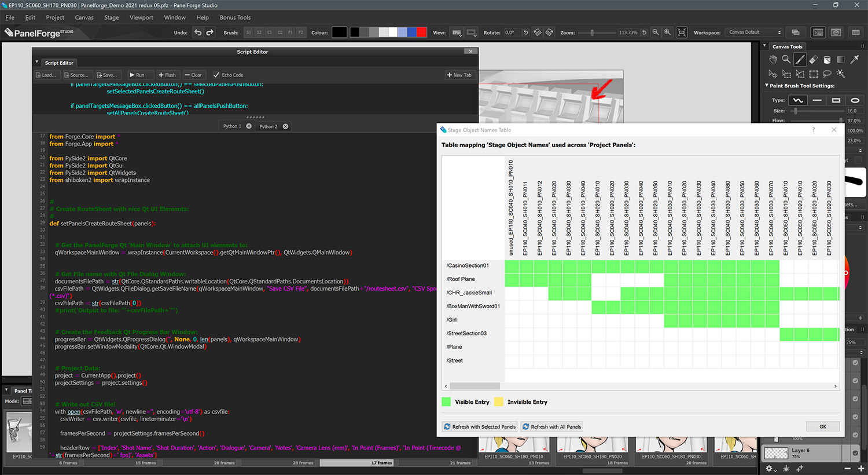Select the Eyedropper colour picker tool

854,59
